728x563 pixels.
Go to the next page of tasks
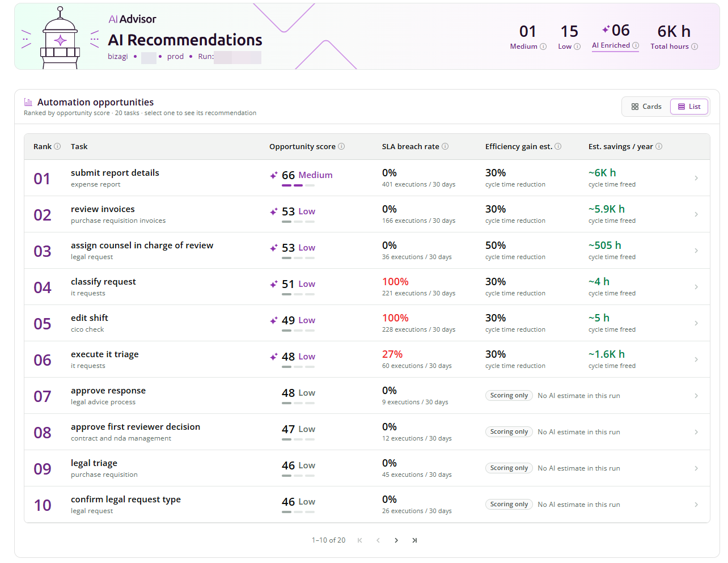396,540
